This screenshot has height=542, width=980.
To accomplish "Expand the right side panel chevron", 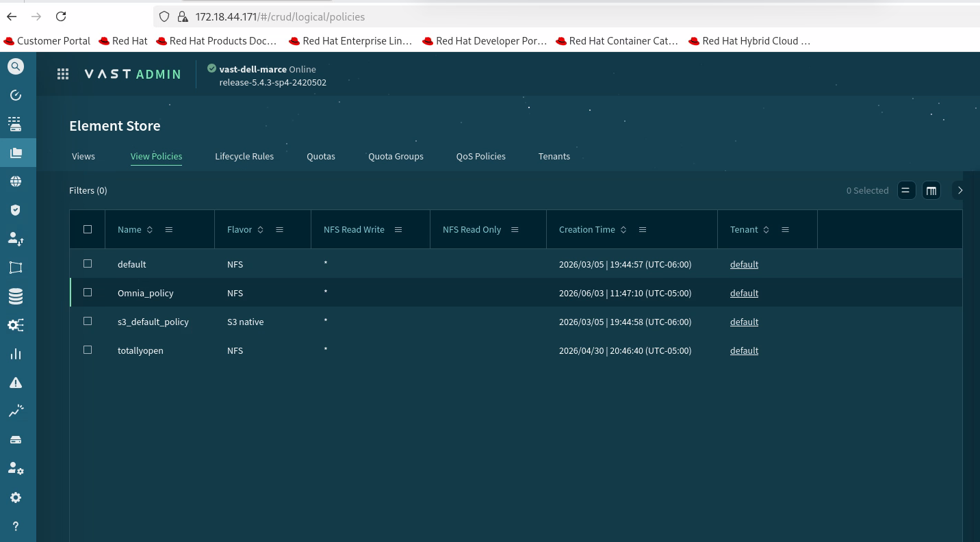I will 960,191.
